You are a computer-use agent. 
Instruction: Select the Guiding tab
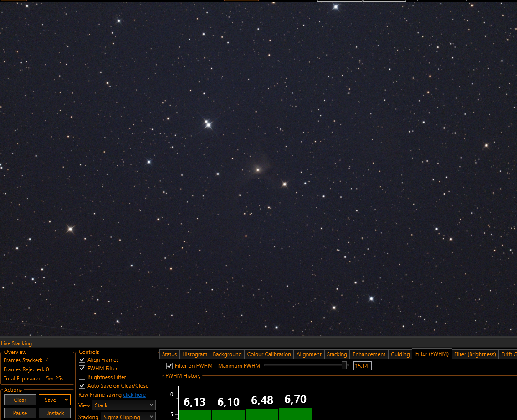[x=400, y=354]
